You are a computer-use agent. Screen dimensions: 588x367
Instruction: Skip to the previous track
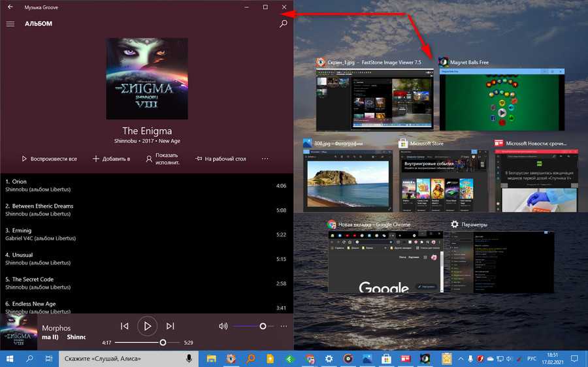tap(125, 326)
